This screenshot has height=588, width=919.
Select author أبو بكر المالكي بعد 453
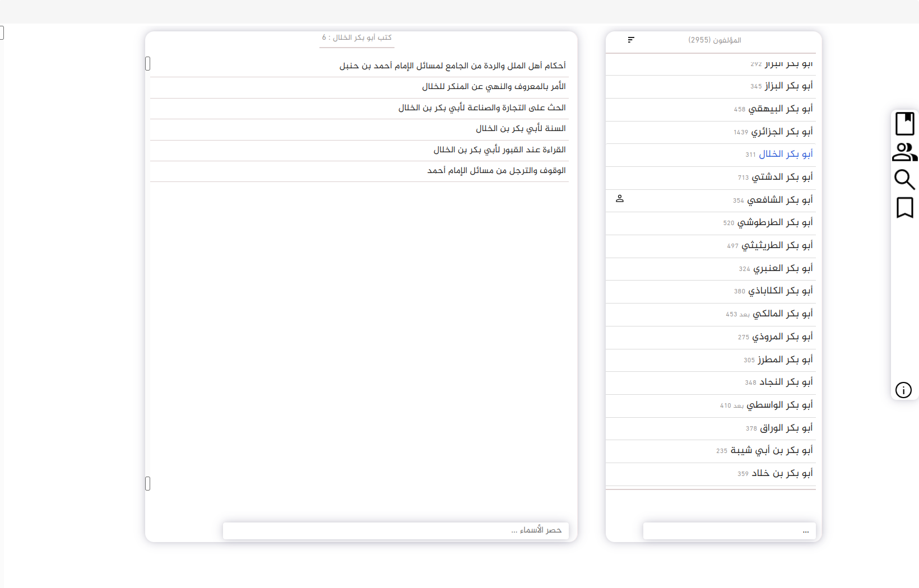coord(711,314)
